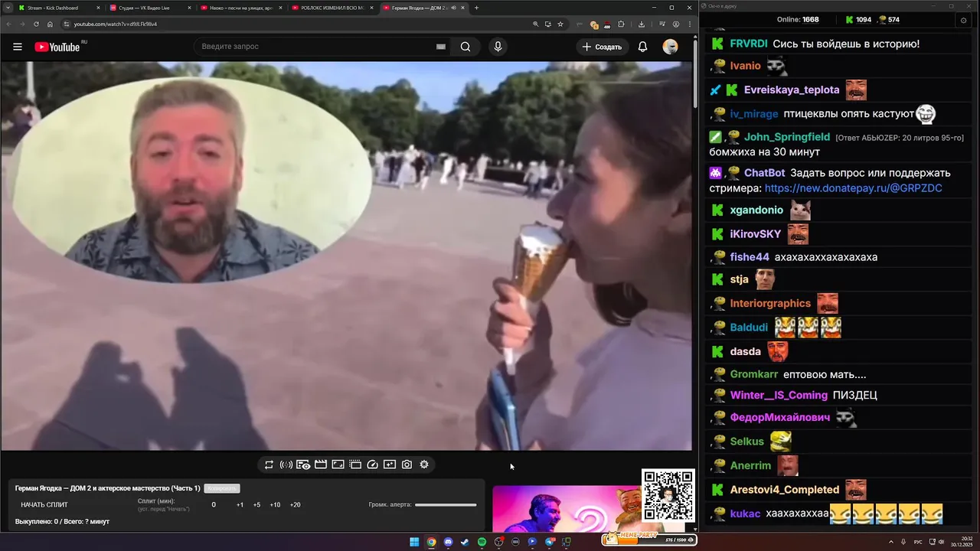Image resolution: width=980 pixels, height=551 pixels.
Task: Click НАЧАТЬ СПЛИТ button
Action: click(x=44, y=505)
